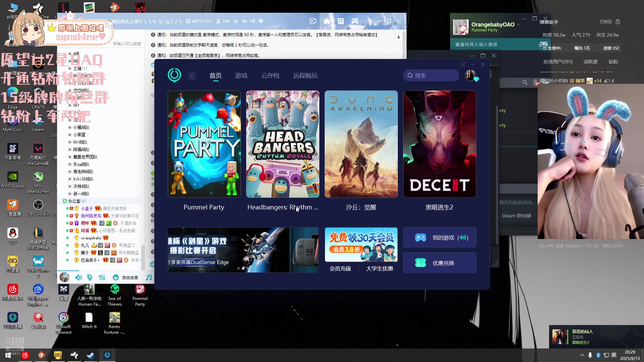
Task: Open the 剑星 photography contest banner
Action: (243, 250)
